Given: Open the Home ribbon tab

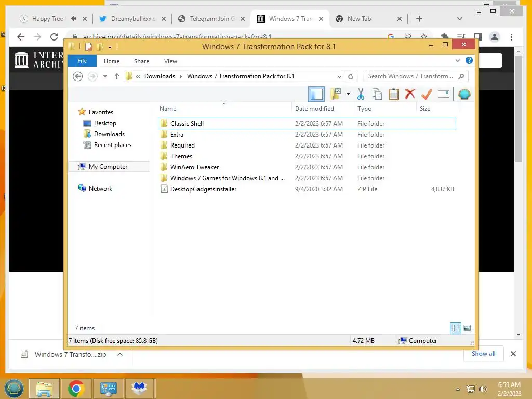Looking at the screenshot, I should [x=112, y=61].
